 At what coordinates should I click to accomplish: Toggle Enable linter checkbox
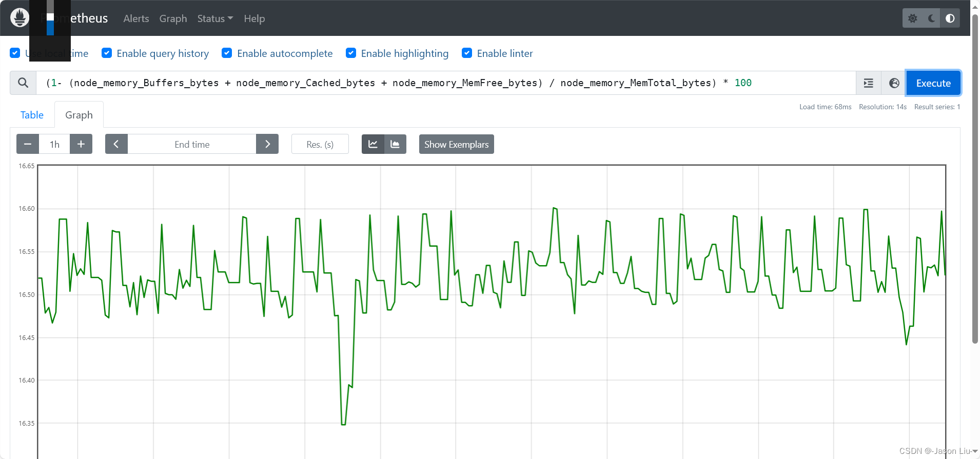467,53
